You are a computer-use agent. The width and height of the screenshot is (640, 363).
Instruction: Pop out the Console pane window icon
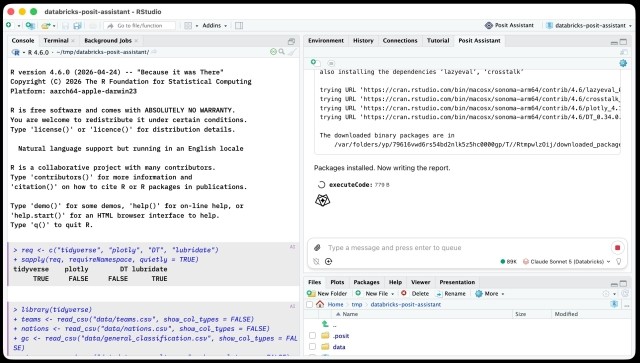point(291,41)
